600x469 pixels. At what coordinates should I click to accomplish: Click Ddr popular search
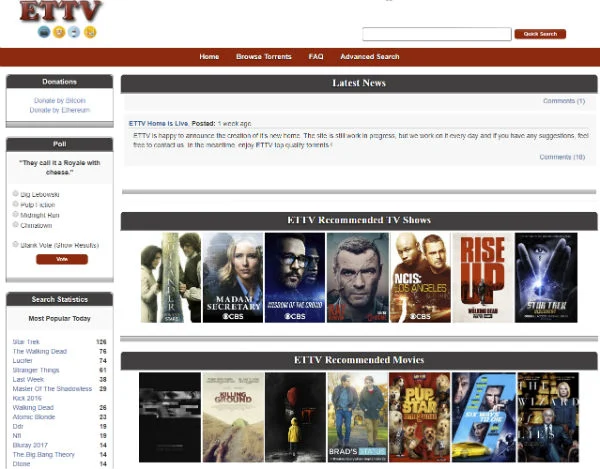point(18,426)
